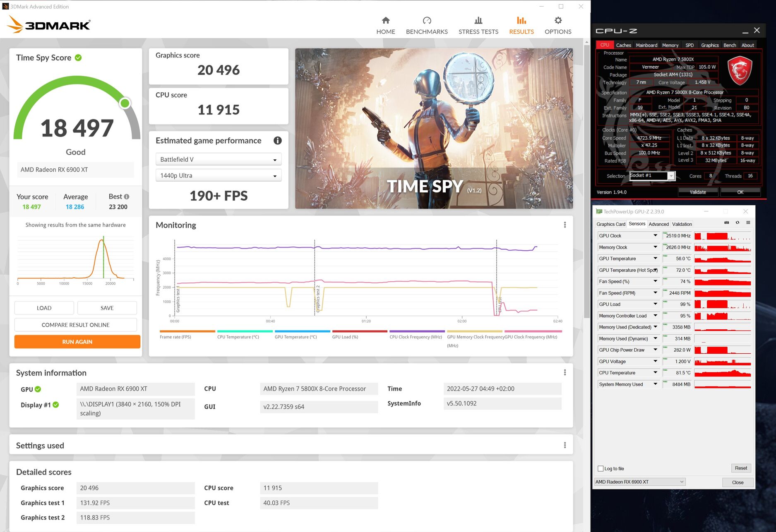The width and height of the screenshot is (776, 532).
Task: Click green checkmark beside Time Spy Score
Action: (78, 58)
